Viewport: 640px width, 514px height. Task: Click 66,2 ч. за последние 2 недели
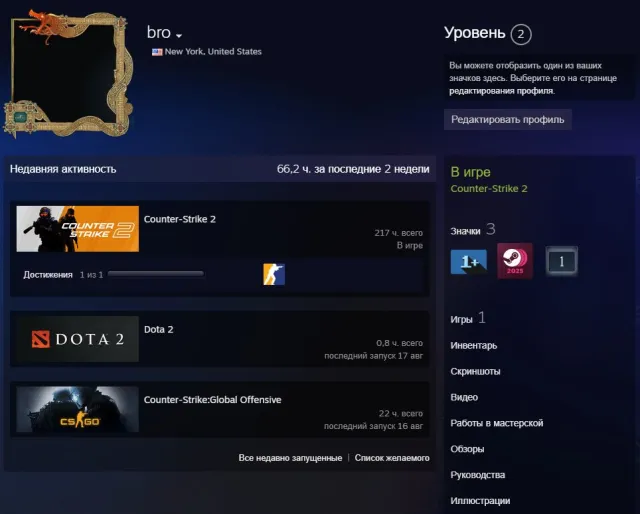tap(353, 169)
